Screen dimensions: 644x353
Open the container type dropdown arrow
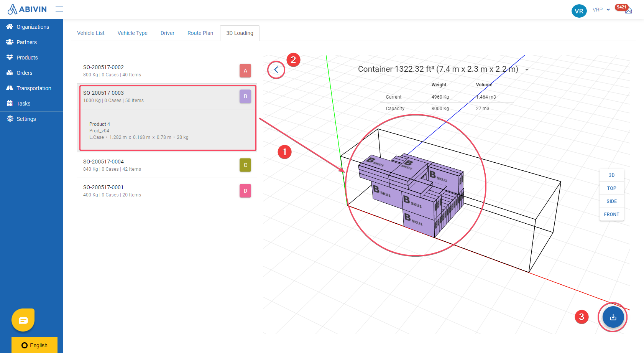527,70
